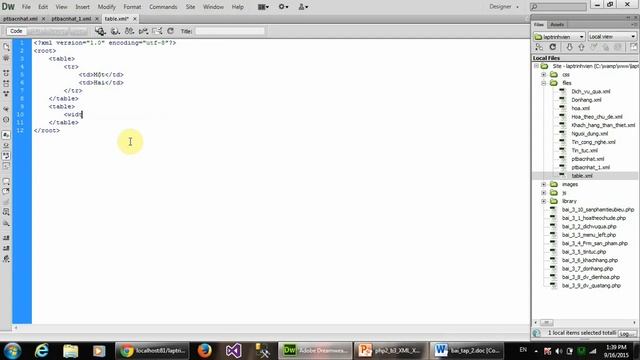This screenshot has height=360, width=640.
Task: Expand the library folder
Action: click(544, 201)
